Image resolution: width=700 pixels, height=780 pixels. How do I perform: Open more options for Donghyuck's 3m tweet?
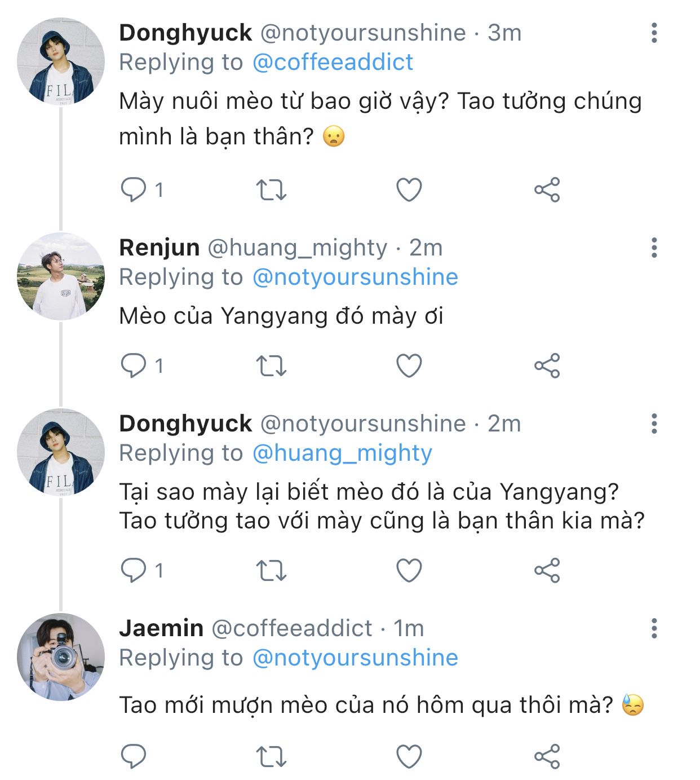coord(654,33)
